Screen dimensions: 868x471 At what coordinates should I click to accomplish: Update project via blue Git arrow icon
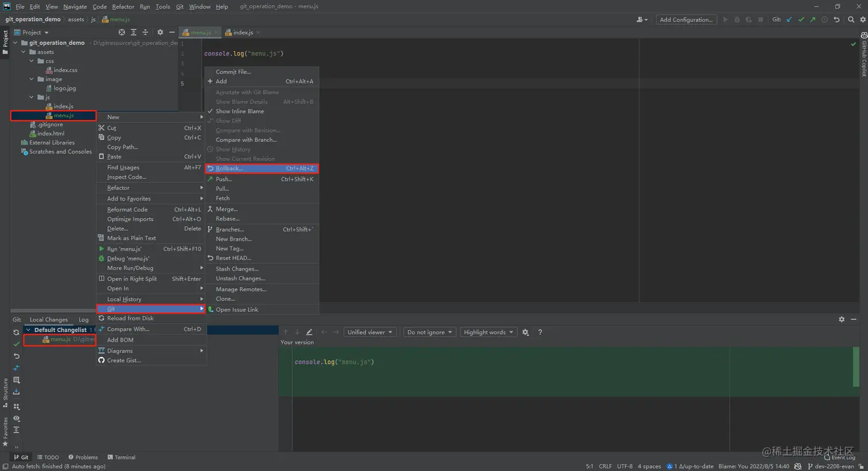(789, 19)
